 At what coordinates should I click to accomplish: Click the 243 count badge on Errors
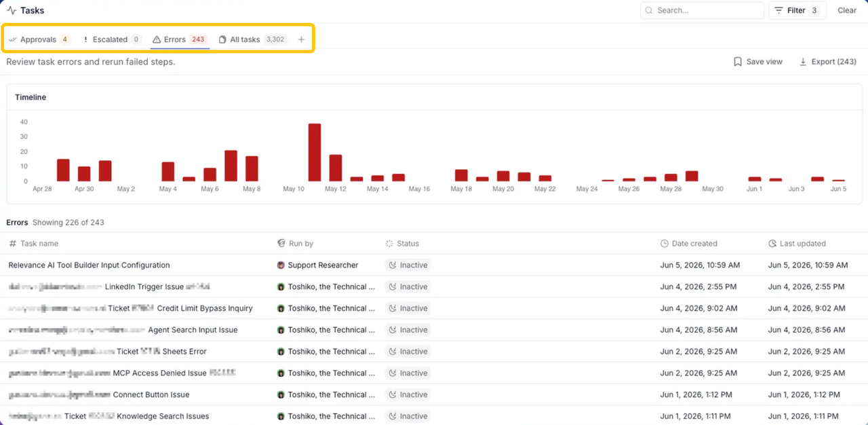(198, 39)
